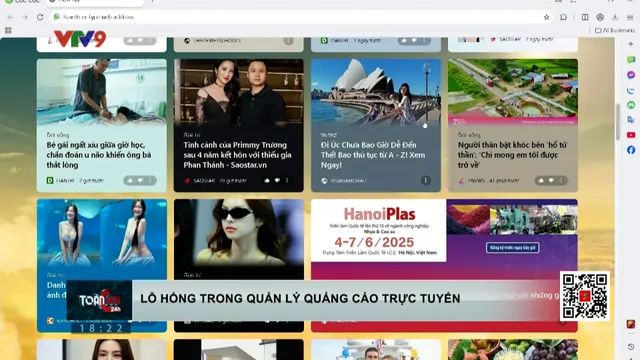Bookmark this page with the star icon
The image size is (640, 360).
(547, 17)
